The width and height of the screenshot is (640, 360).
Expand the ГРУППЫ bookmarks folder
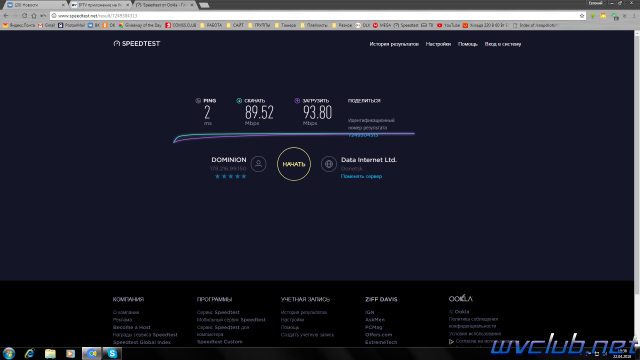pyautogui.click(x=259, y=25)
